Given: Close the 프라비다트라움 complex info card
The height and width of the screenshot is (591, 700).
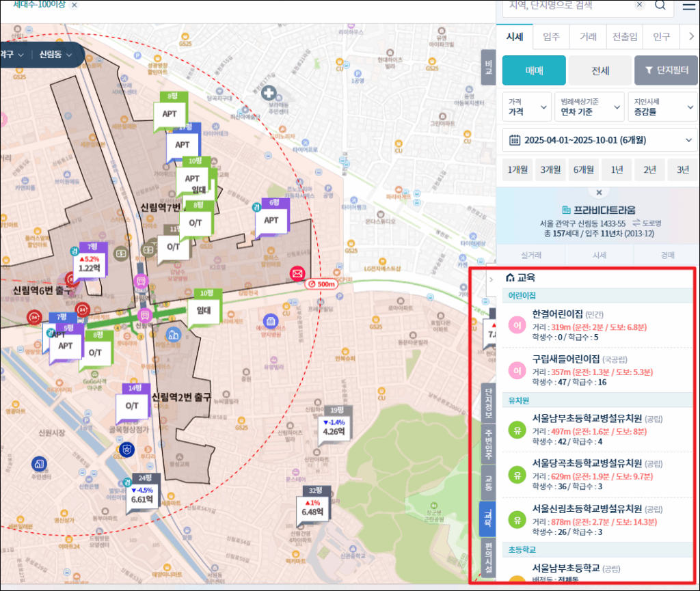Looking at the screenshot, I should (x=600, y=193).
